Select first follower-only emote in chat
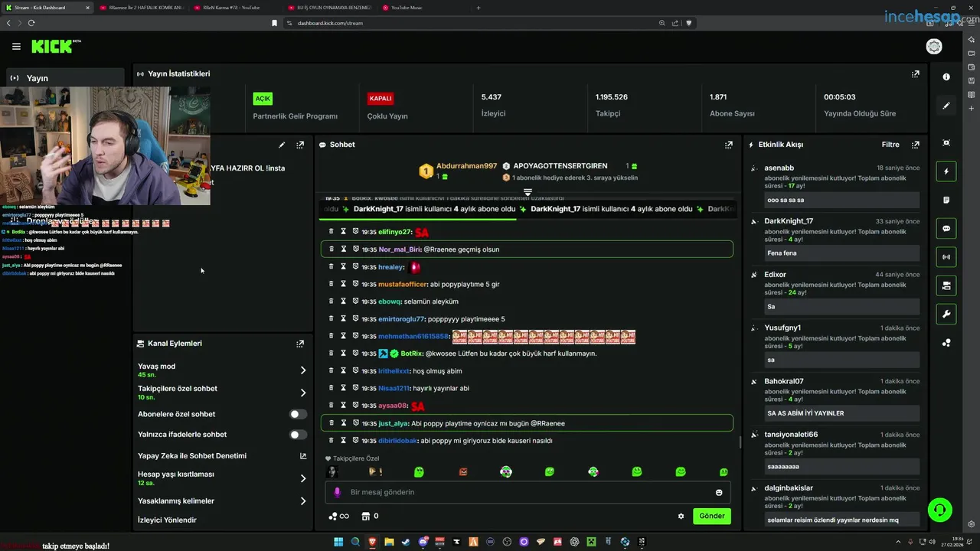The width and height of the screenshot is (980, 551). pyautogui.click(x=332, y=472)
